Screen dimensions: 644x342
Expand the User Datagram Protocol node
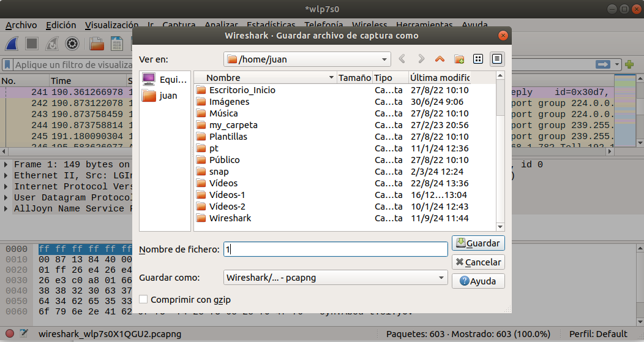[x=6, y=198]
